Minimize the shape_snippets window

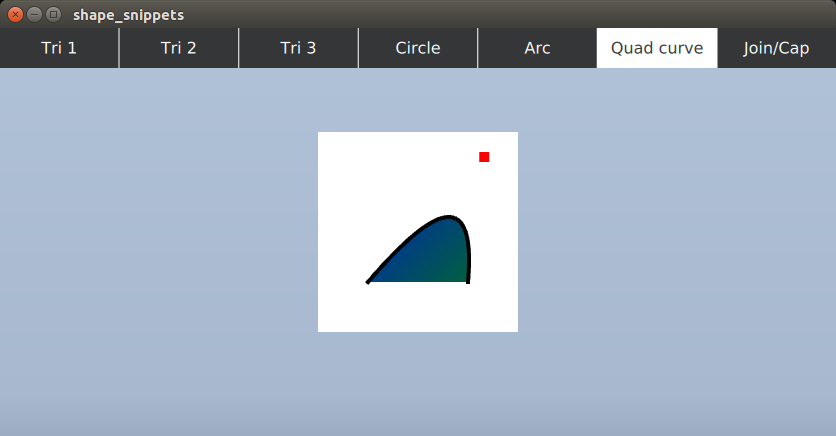pos(34,15)
